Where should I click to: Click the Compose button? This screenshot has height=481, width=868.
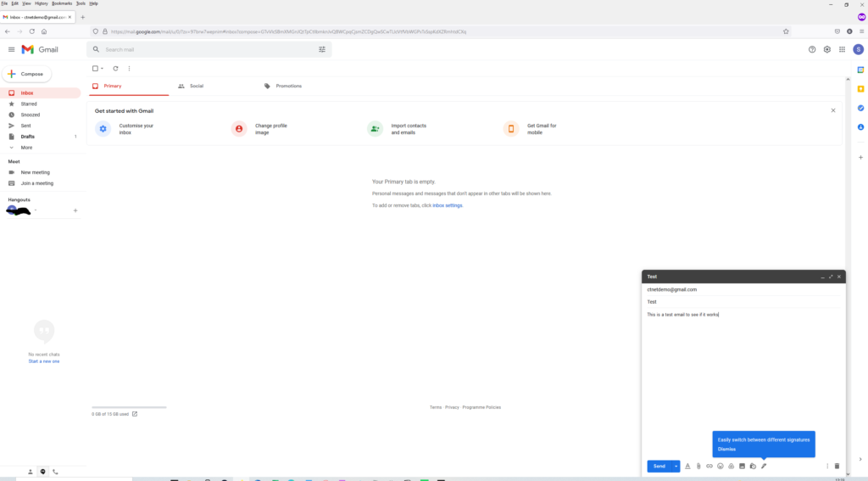point(26,74)
